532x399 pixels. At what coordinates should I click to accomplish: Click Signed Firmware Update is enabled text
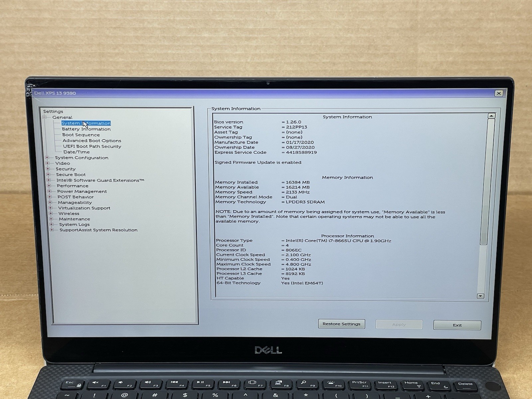258,162
